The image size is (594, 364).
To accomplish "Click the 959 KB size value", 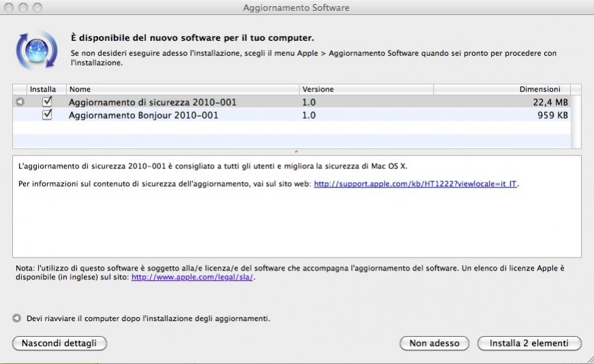I will point(552,115).
